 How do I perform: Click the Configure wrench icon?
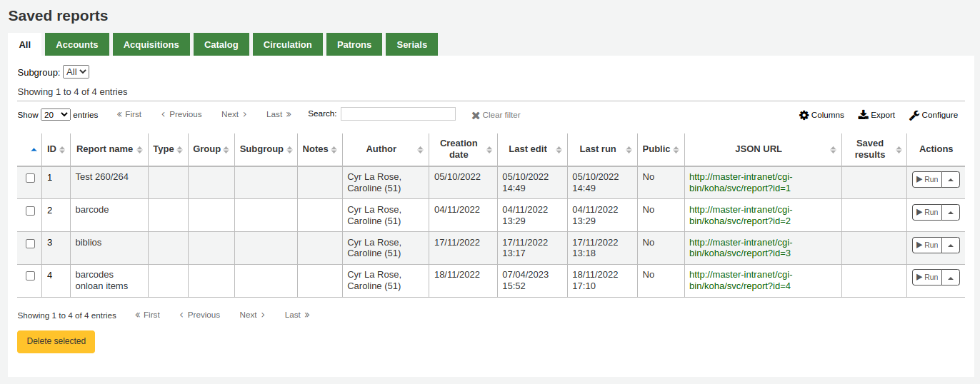pos(914,115)
